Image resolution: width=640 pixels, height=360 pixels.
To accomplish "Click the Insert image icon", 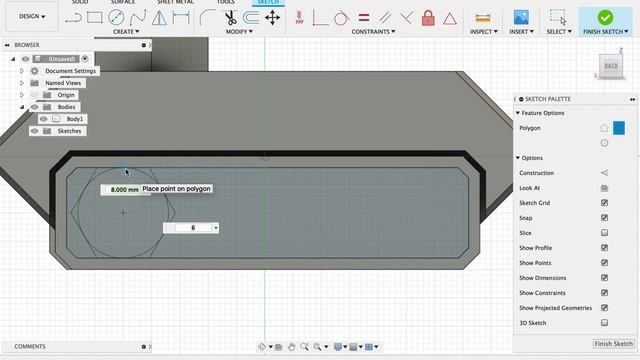I will point(521,18).
